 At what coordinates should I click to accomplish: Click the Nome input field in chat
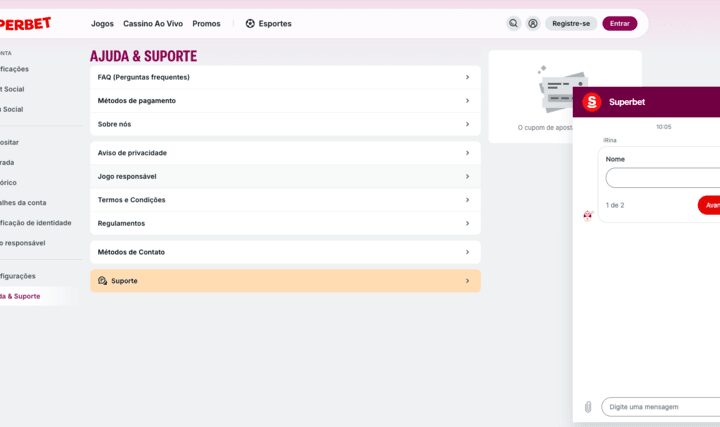pyautogui.click(x=662, y=178)
